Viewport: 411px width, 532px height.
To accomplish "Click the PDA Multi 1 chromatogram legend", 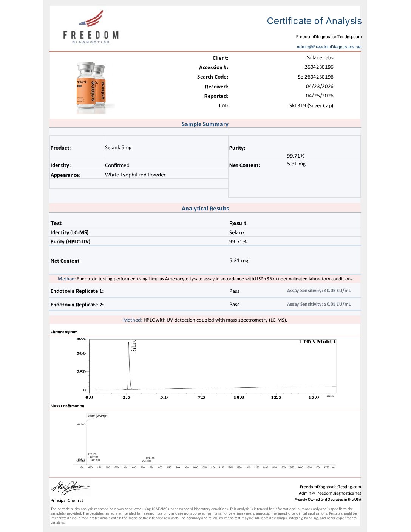I will click(317, 342).
